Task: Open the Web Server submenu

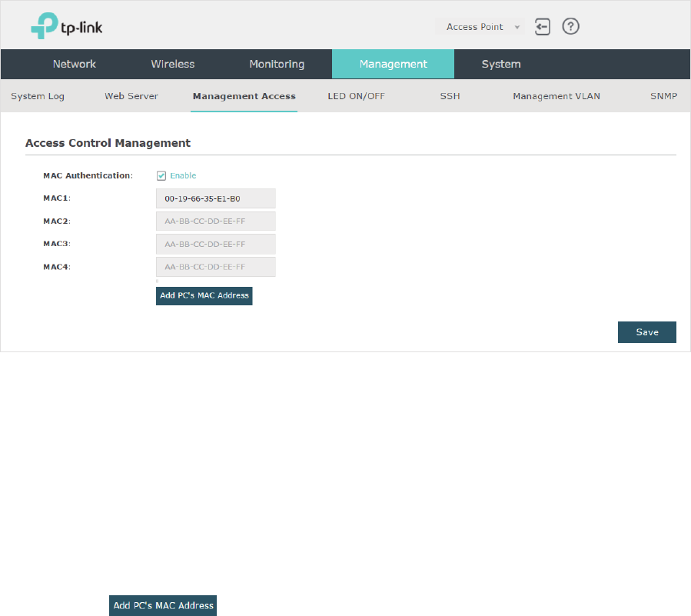Action: point(131,96)
